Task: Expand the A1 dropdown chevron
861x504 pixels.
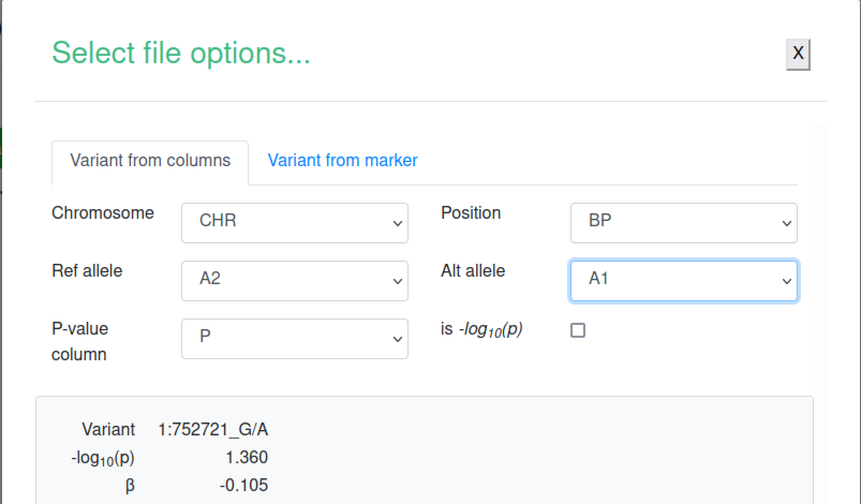Action: 786,280
